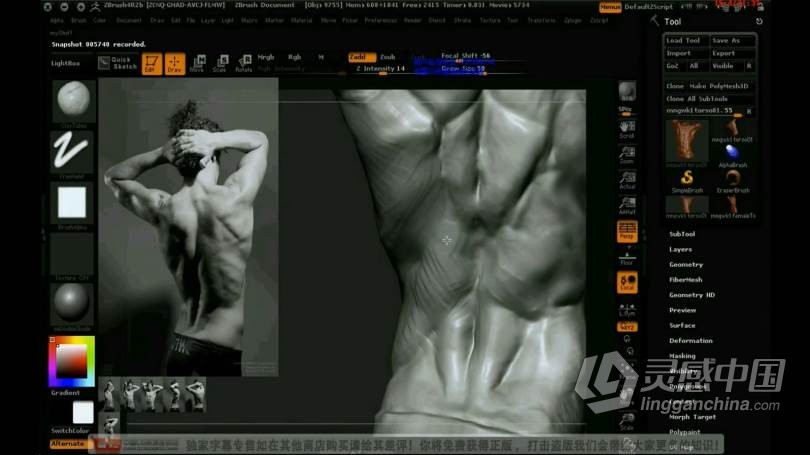Open the Preferences menu

[x=381, y=21]
